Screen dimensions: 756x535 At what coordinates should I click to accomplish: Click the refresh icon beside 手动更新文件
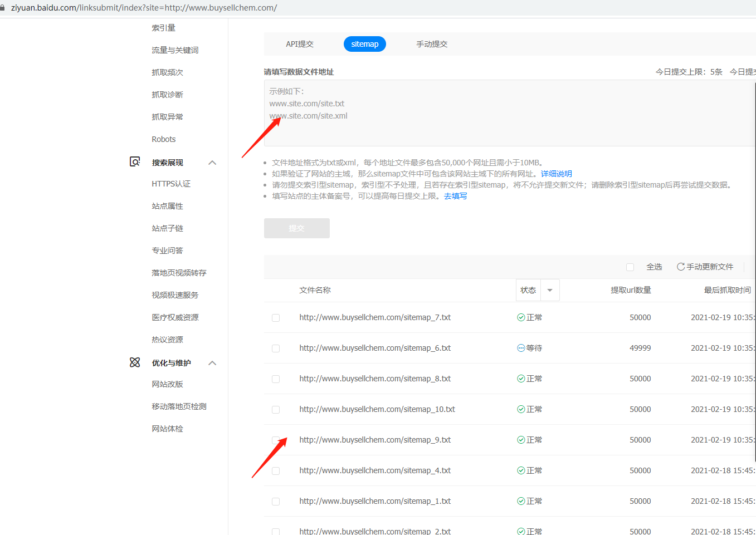coord(681,267)
